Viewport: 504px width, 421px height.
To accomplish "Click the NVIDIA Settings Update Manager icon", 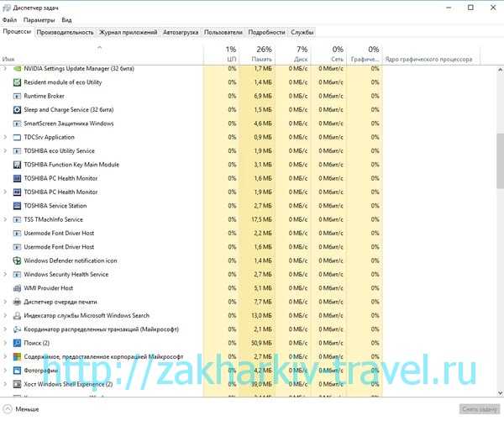I will click(17, 69).
